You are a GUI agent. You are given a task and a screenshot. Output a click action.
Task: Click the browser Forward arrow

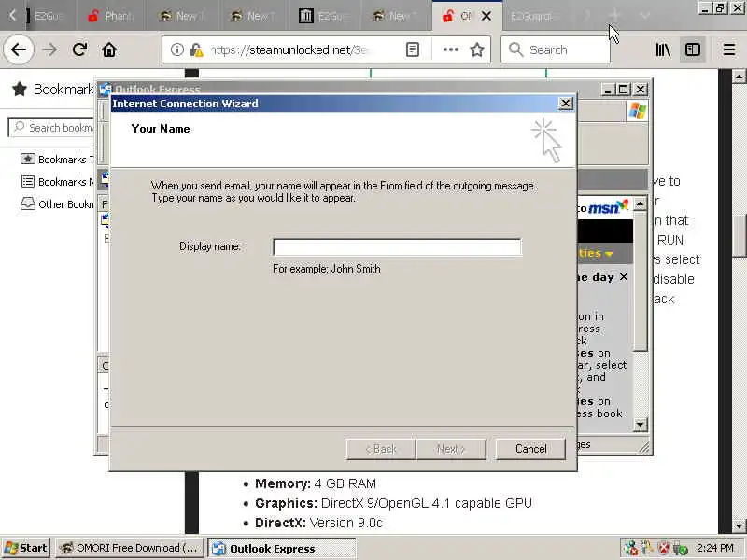tap(49, 49)
